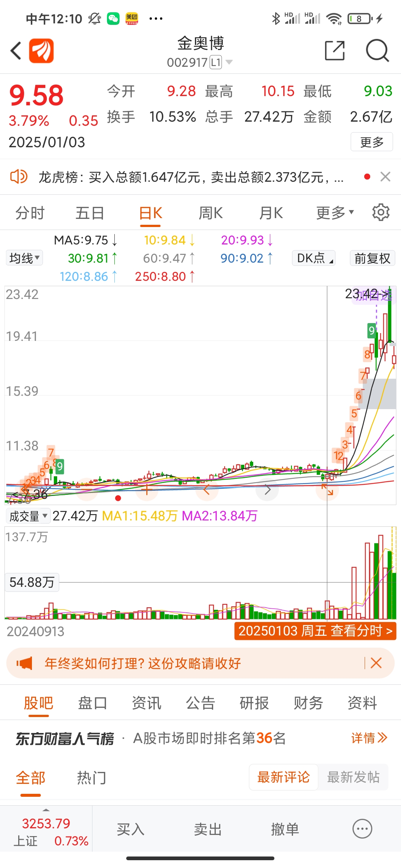The width and height of the screenshot is (401, 868).
Task: Change 前复权 price adjustment setting
Action: tap(372, 258)
